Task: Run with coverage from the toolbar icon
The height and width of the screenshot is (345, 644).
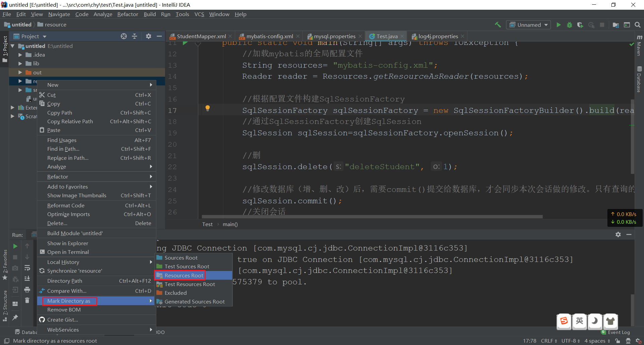Action: point(580,25)
